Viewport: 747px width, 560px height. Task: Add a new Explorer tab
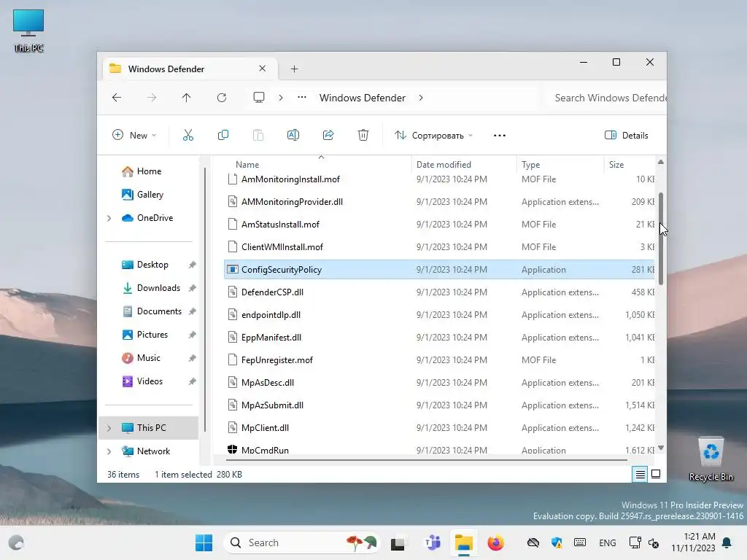coord(294,69)
